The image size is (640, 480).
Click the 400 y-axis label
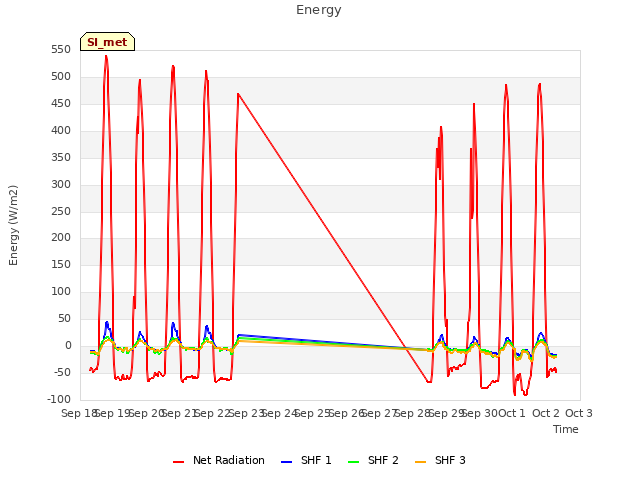tap(61, 130)
